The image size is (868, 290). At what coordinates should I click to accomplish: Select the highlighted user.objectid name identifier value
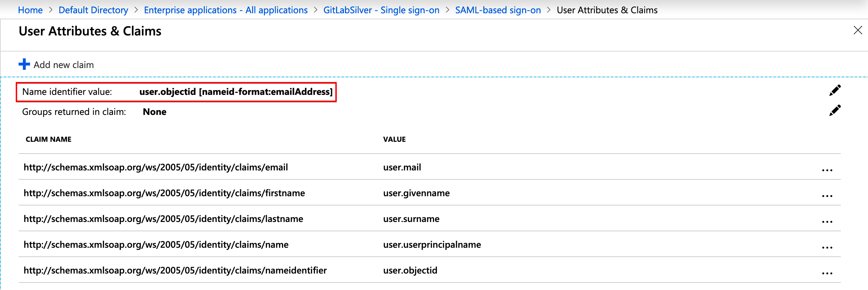(236, 92)
